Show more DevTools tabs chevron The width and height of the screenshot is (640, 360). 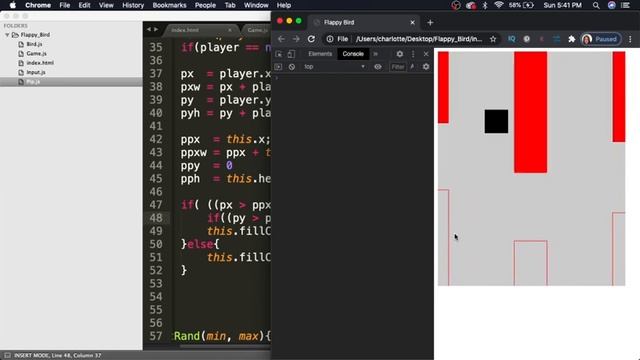[x=375, y=54]
